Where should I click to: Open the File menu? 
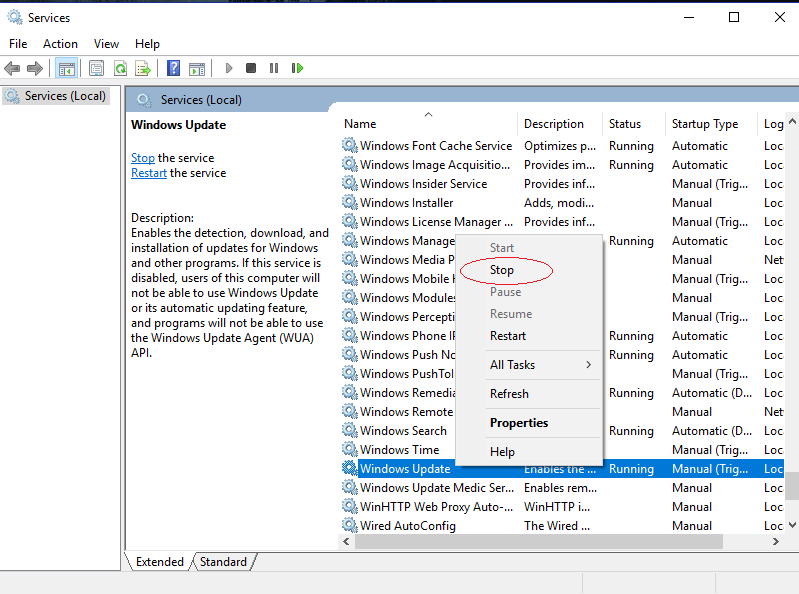[18, 44]
